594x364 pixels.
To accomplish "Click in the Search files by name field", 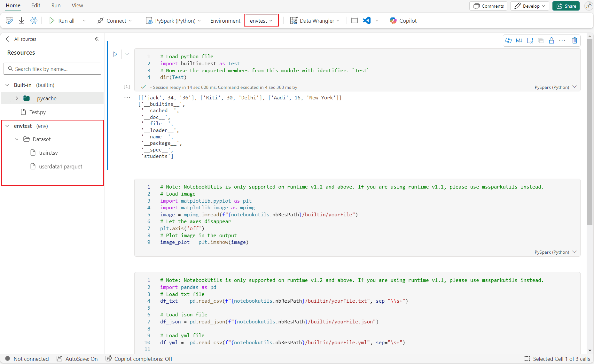I will point(52,69).
